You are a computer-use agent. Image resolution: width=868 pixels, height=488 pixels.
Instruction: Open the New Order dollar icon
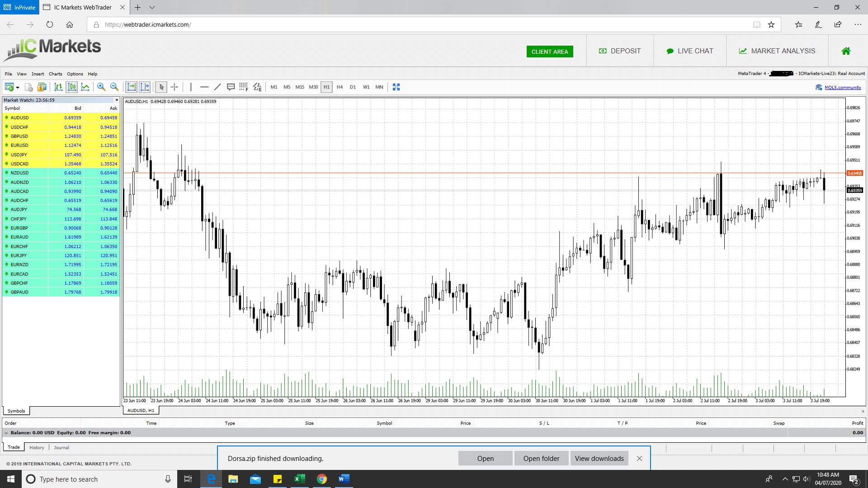42,87
